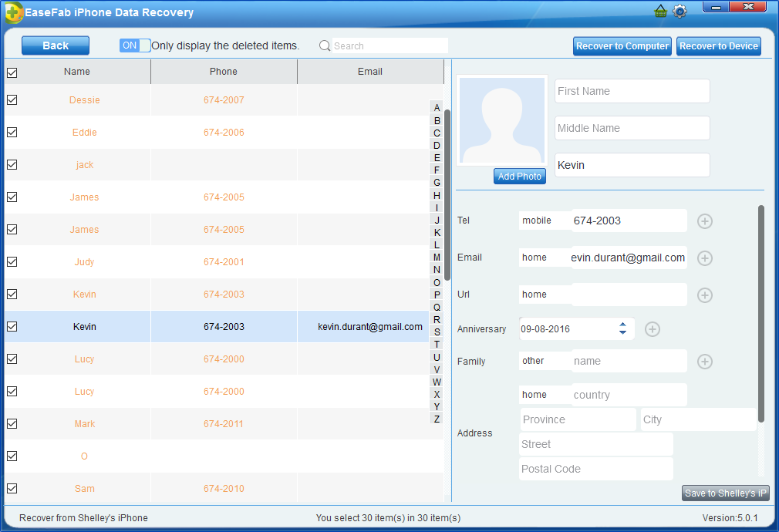Select the Dessie contact name
Screen dimensions: 779x532
[x=85, y=99]
